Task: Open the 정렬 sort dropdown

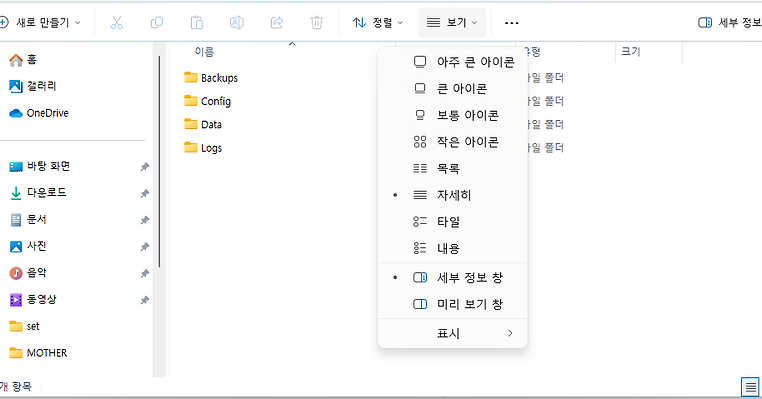Action: (x=378, y=22)
